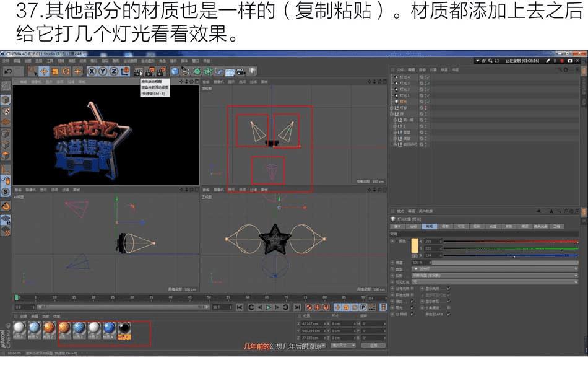The image size is (588, 368).
Task: Click the 强度 100% intensity field
Action: pyautogui.click(x=421, y=263)
